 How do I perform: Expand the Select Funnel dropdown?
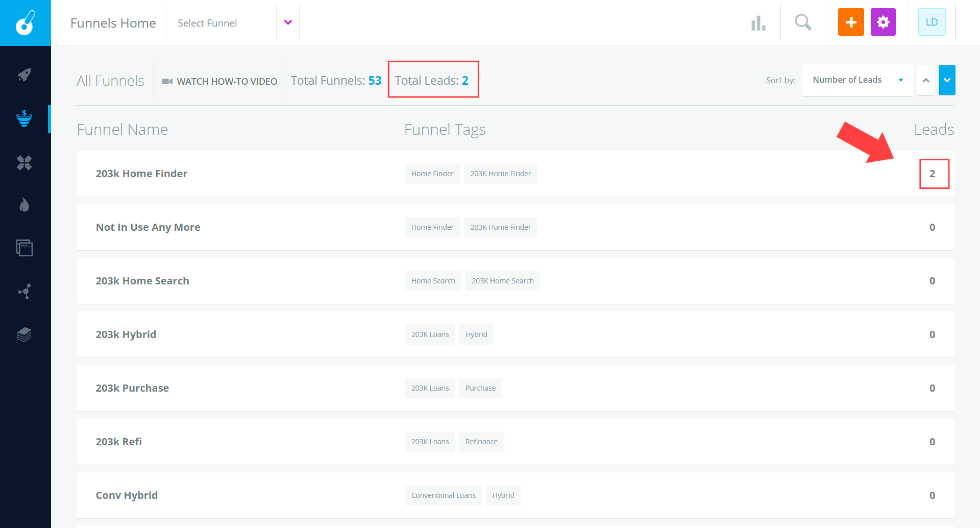point(233,23)
